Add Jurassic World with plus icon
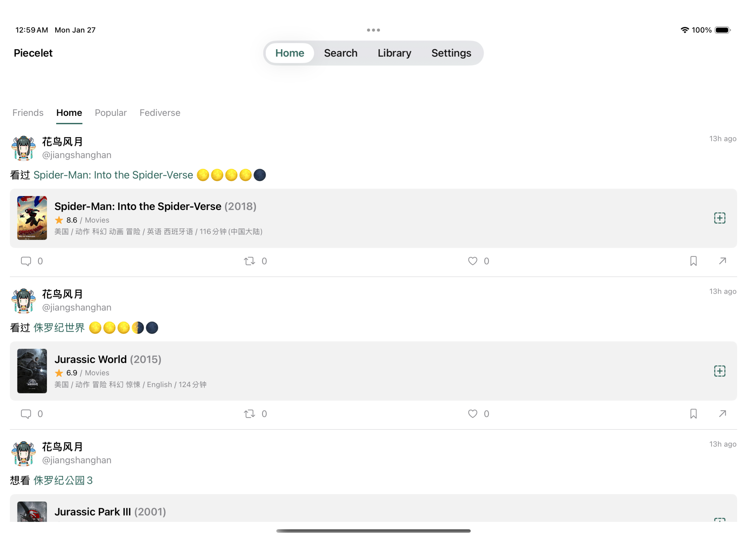The height and width of the screenshot is (560, 747). click(x=720, y=371)
